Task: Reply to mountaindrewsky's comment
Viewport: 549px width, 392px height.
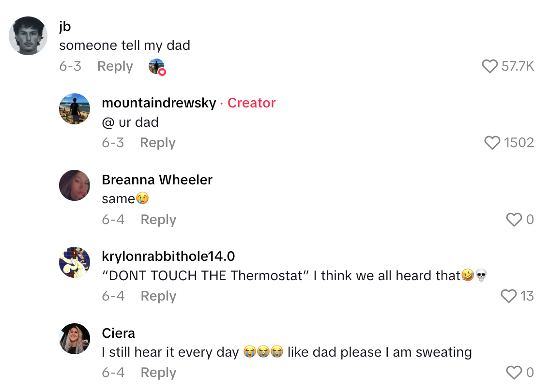Action: click(x=158, y=143)
